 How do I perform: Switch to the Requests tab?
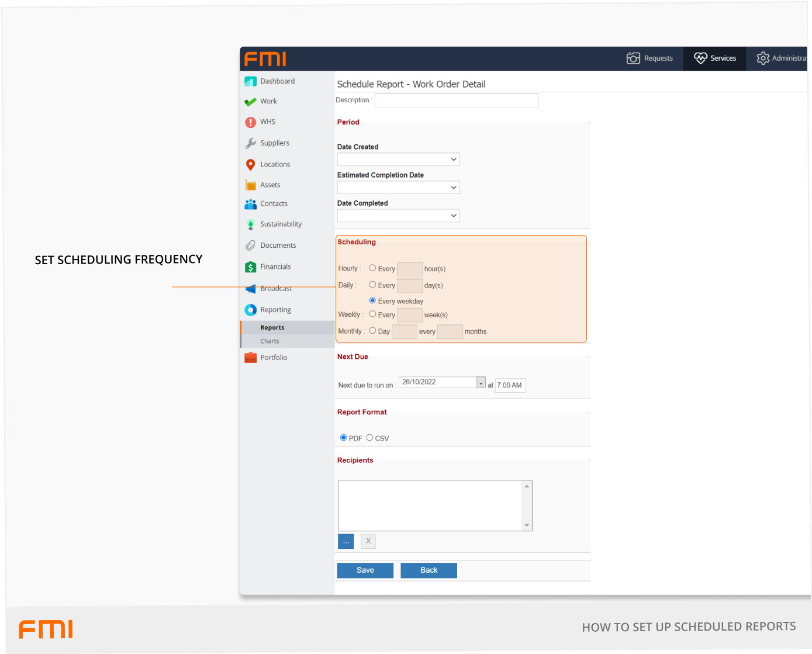649,58
